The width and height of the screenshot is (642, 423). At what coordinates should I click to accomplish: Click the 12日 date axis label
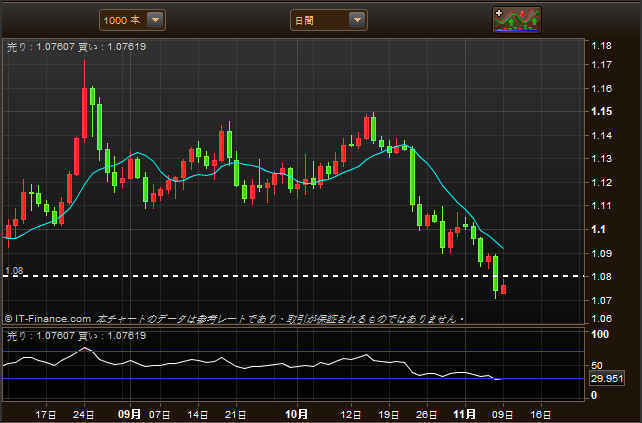pos(351,415)
